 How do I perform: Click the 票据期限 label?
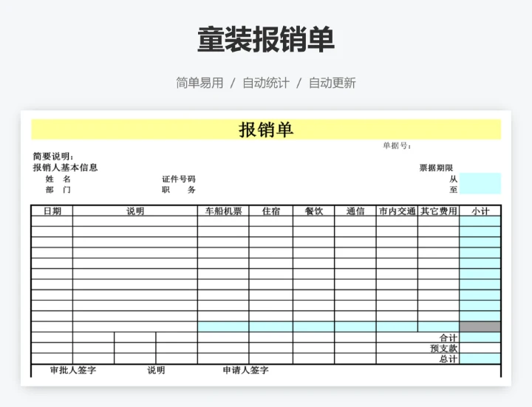(436, 168)
